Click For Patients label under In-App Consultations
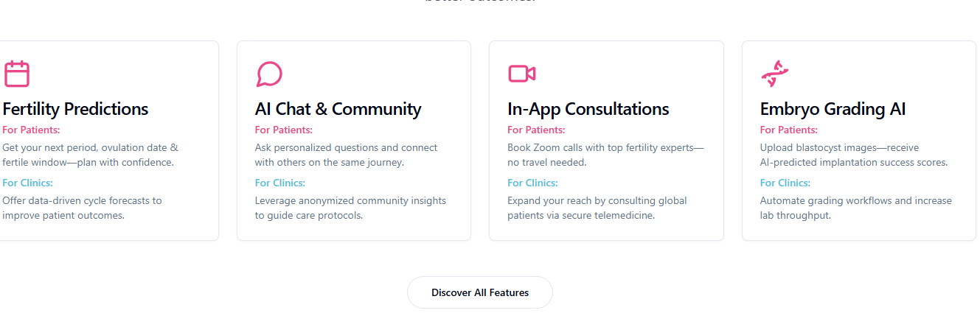 (536, 130)
